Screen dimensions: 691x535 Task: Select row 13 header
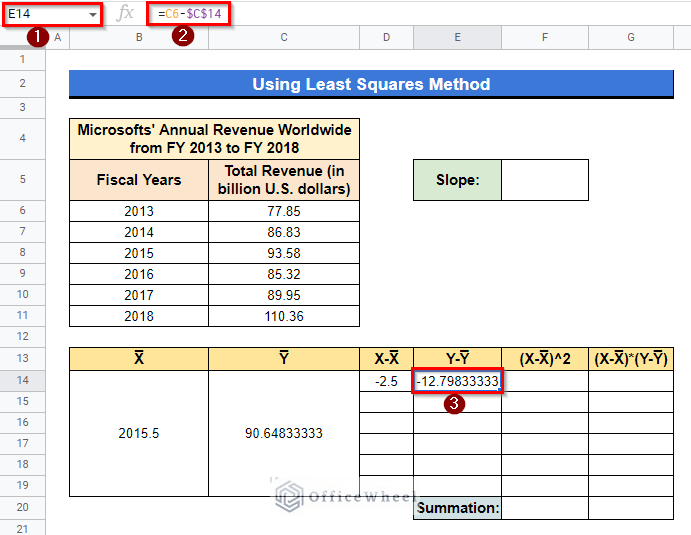[22, 358]
